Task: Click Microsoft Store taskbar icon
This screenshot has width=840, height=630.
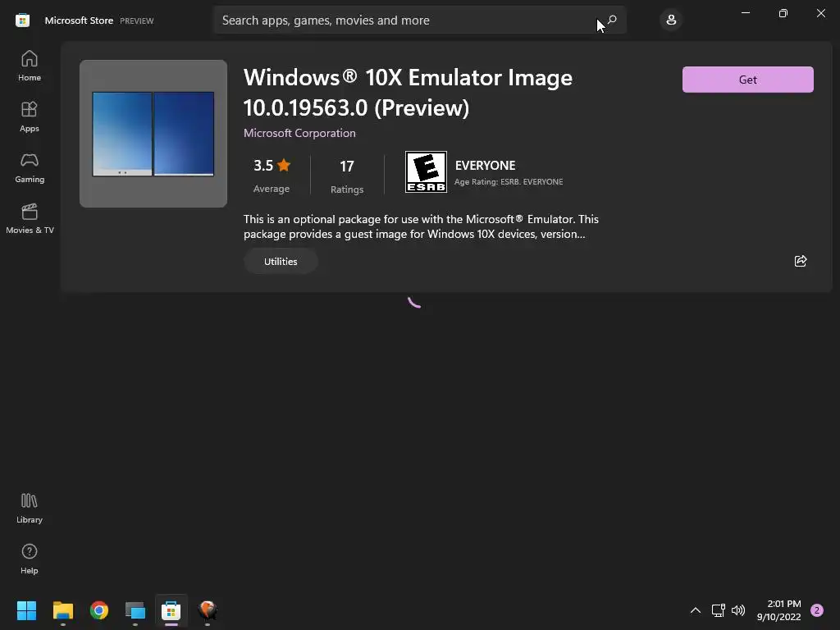Action: point(171,610)
